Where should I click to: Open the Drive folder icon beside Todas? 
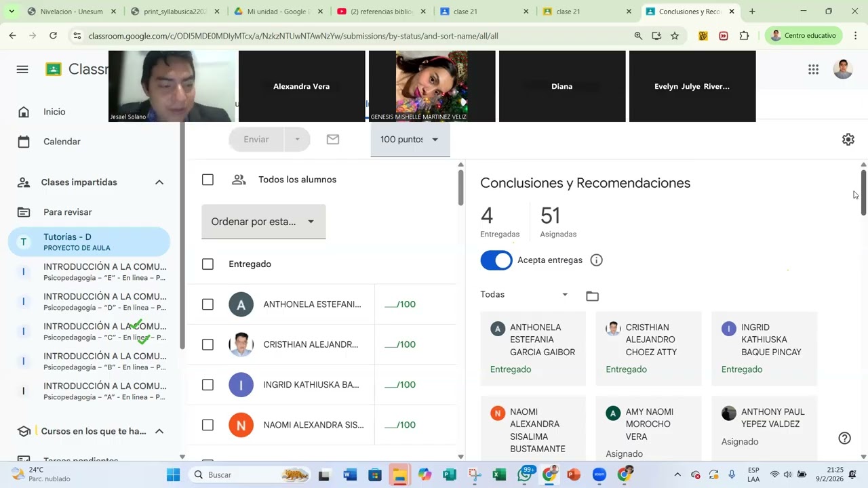point(592,296)
